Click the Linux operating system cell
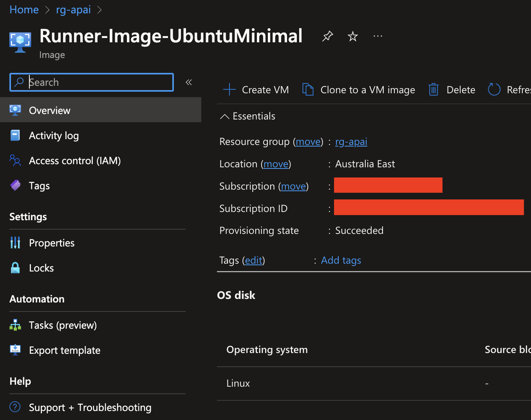 click(x=238, y=383)
